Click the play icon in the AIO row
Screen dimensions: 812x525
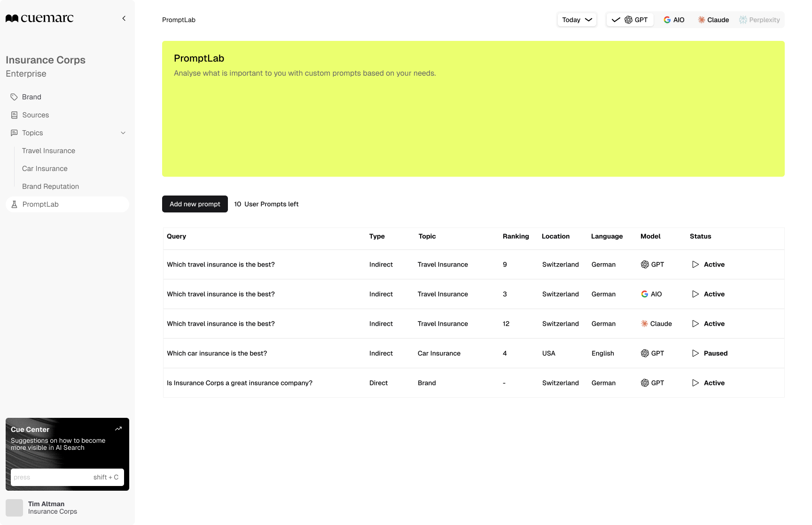pos(695,294)
